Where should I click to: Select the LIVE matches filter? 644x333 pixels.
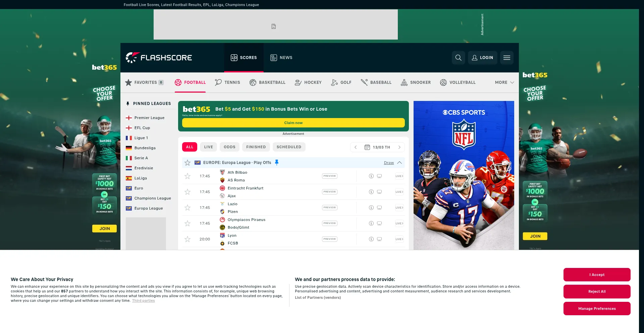pos(209,147)
